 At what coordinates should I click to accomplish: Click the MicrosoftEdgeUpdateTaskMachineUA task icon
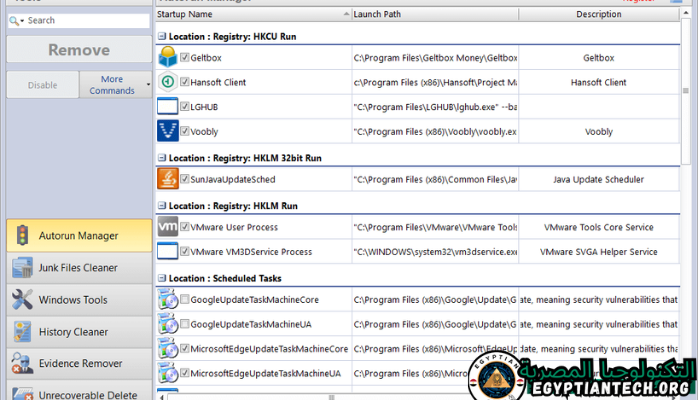pos(168,373)
